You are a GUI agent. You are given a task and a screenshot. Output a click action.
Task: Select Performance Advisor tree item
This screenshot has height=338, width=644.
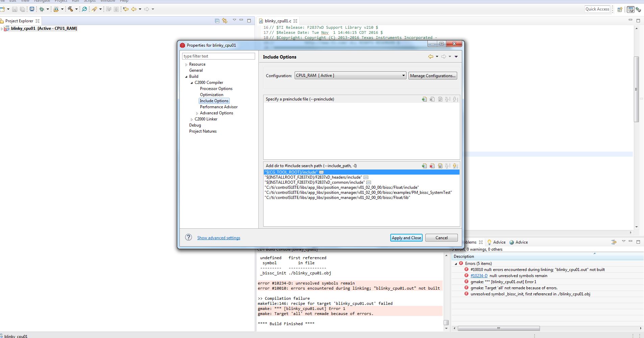pyautogui.click(x=219, y=107)
